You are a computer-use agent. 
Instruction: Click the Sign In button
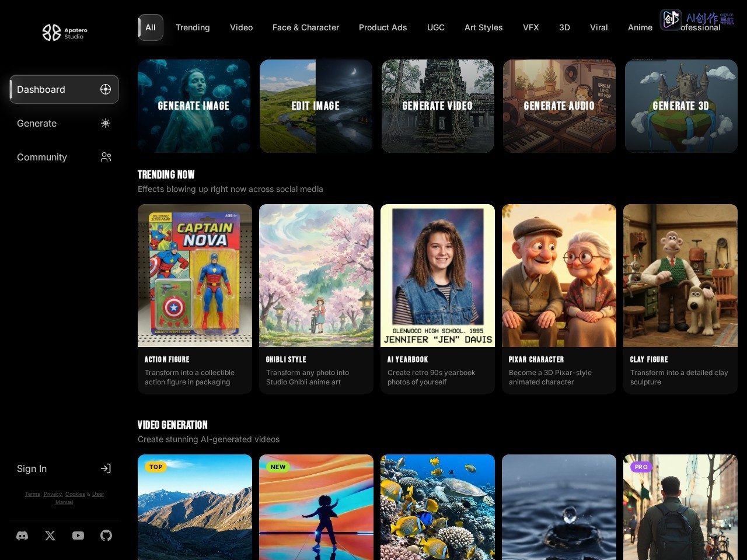click(64, 468)
